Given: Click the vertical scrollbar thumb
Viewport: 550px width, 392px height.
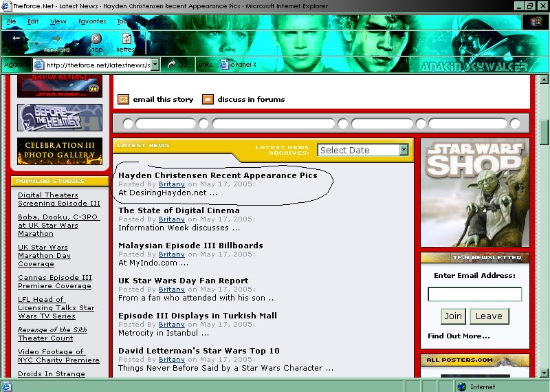Looking at the screenshot, I should [x=544, y=132].
